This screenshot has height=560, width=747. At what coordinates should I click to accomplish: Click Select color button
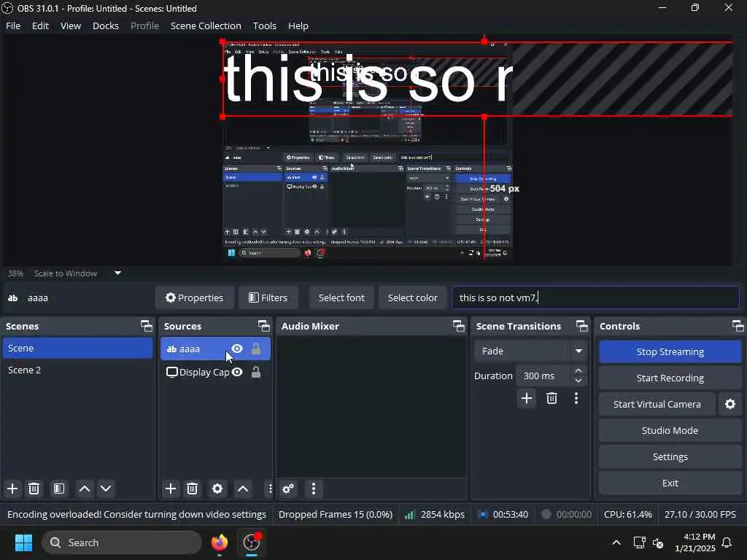pos(413,297)
